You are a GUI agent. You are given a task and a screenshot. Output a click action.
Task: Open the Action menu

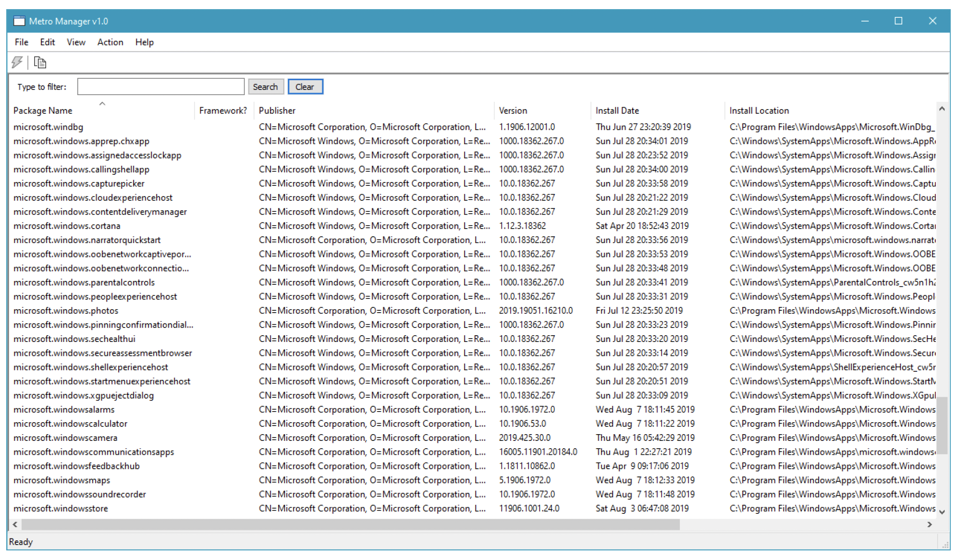coord(110,42)
